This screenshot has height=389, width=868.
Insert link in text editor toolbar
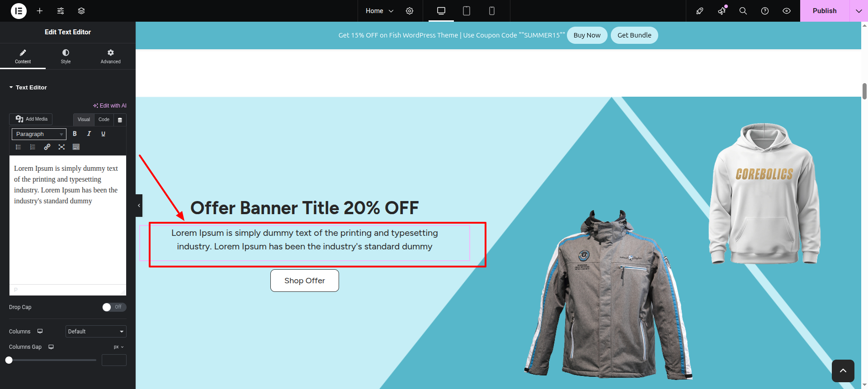pyautogui.click(x=47, y=147)
